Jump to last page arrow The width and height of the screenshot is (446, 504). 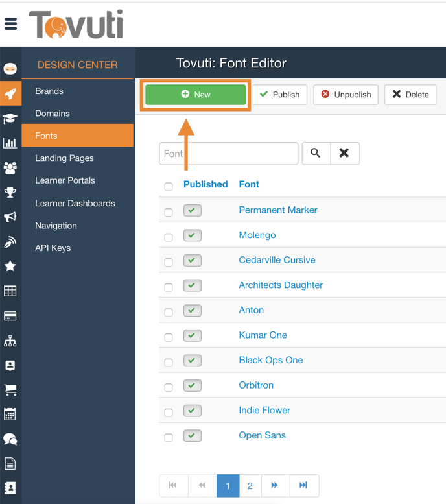tap(304, 485)
